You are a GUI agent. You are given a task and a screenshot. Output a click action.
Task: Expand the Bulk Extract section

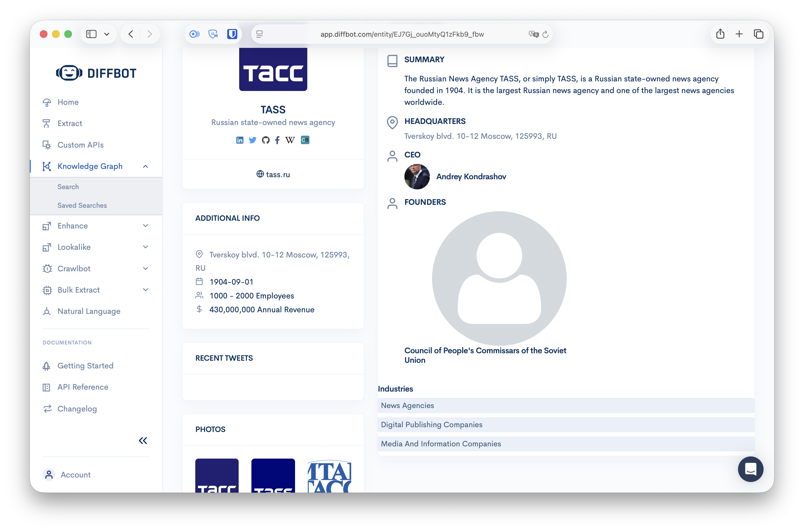pyautogui.click(x=146, y=290)
